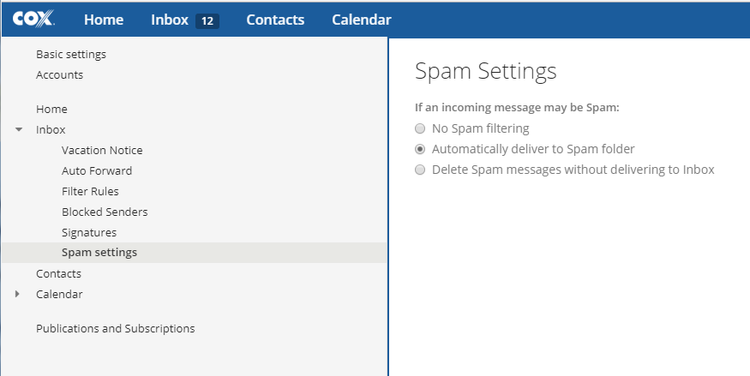The width and height of the screenshot is (750, 376).
Task: Select No Spam filtering radio option
Action: (x=419, y=129)
